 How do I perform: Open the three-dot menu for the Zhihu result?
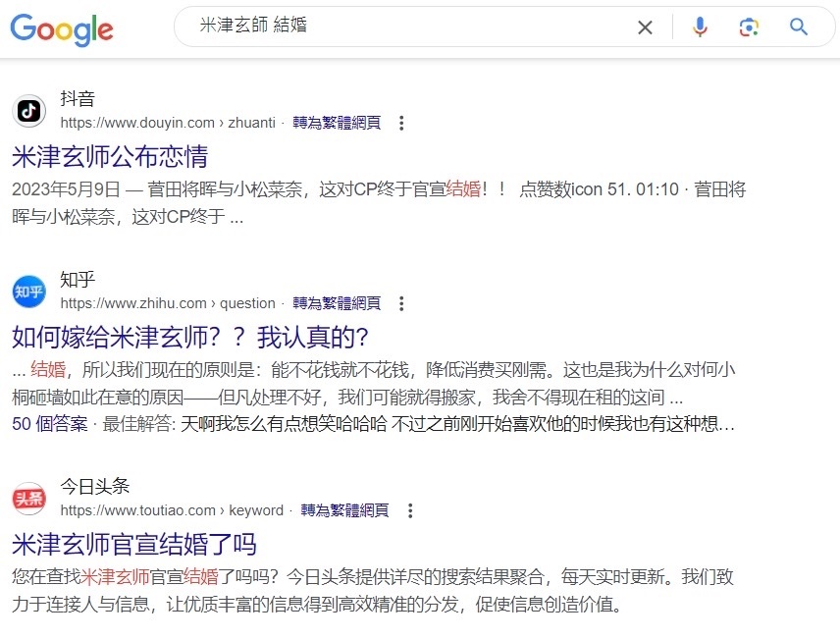401,304
